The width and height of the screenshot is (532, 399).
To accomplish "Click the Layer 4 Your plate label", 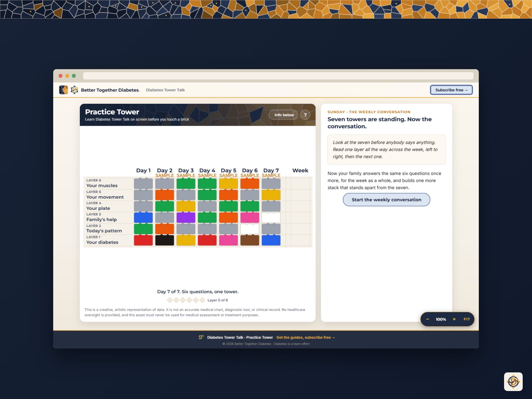I will 98,206.
